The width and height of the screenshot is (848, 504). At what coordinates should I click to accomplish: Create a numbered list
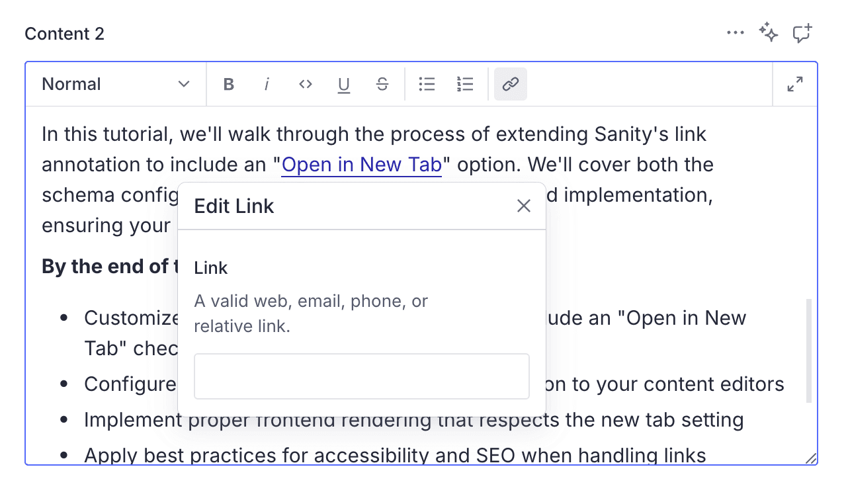(465, 84)
